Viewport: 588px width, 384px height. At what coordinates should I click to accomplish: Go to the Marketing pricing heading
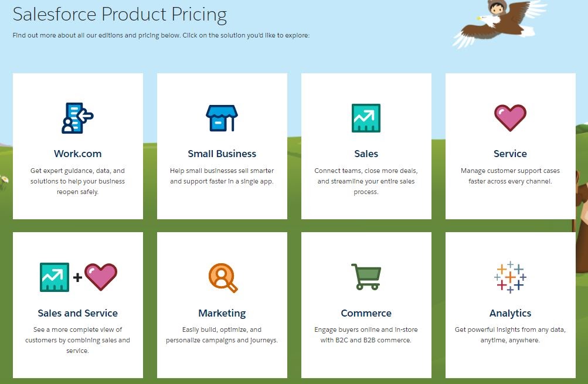tap(222, 313)
